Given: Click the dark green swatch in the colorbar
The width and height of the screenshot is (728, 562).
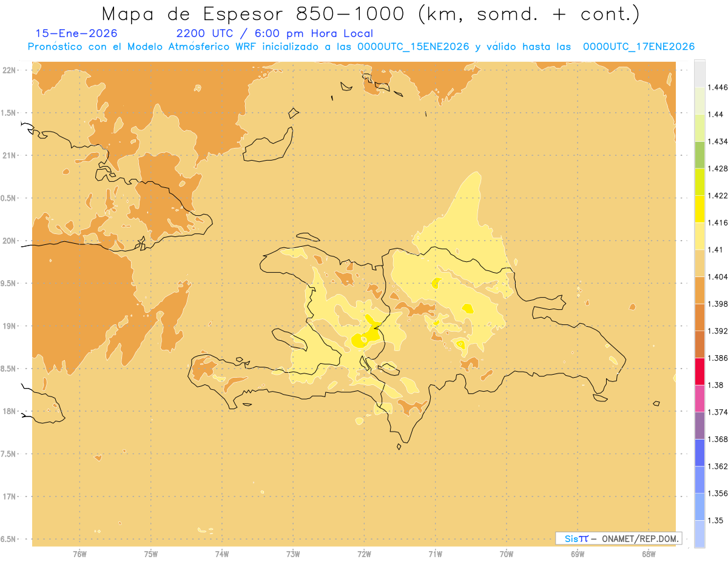Looking at the screenshot, I should click(699, 155).
